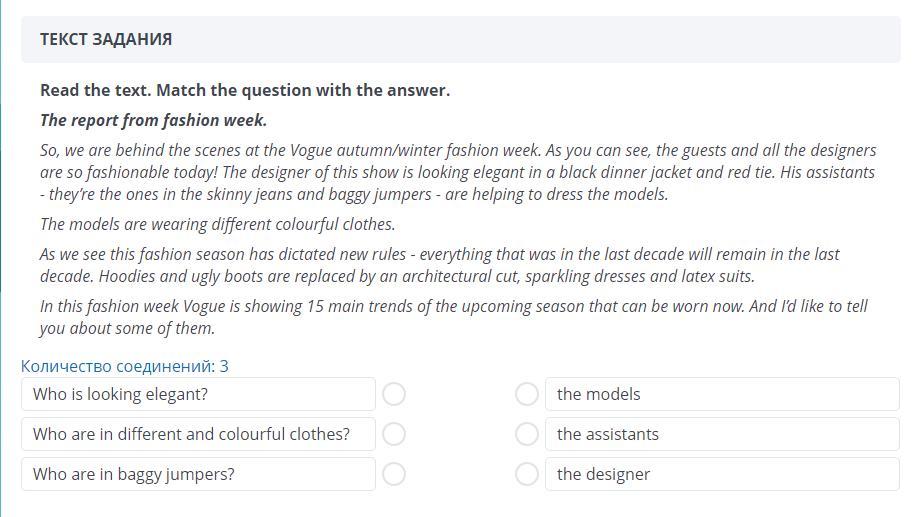Choose the answer box "the designer"
The height and width of the screenshot is (517, 915).
(721, 474)
